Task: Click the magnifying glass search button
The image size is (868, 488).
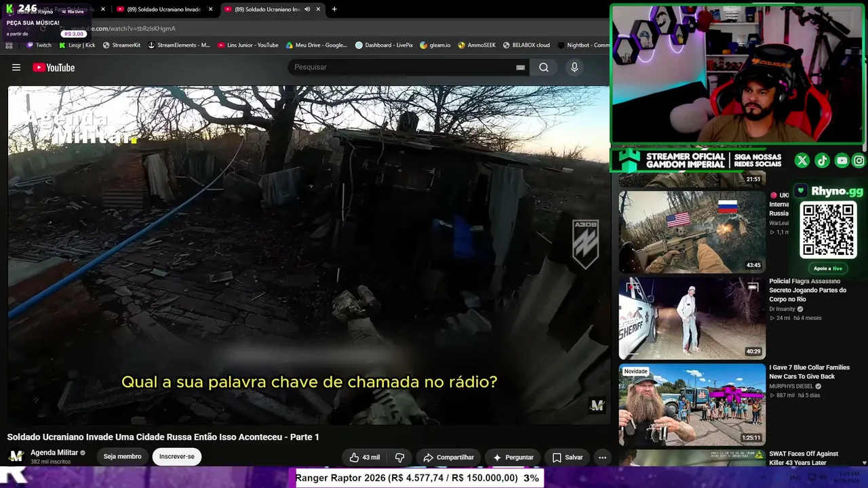Action: point(544,67)
